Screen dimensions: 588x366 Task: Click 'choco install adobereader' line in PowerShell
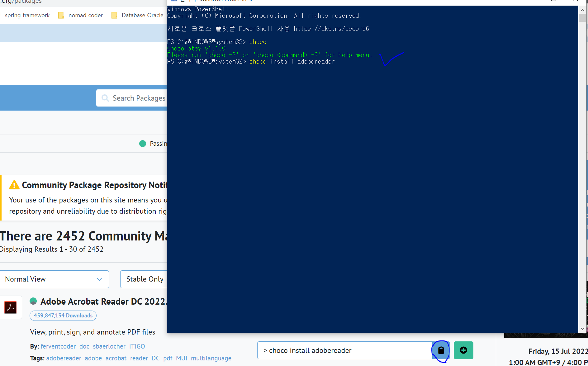pos(292,62)
